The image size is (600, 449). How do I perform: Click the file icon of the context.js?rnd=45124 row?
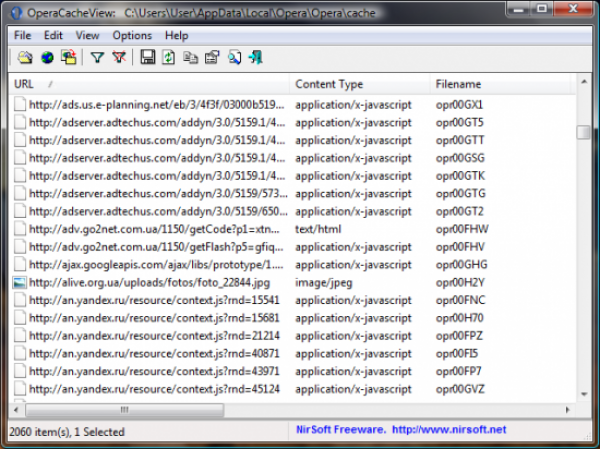pos(20,389)
